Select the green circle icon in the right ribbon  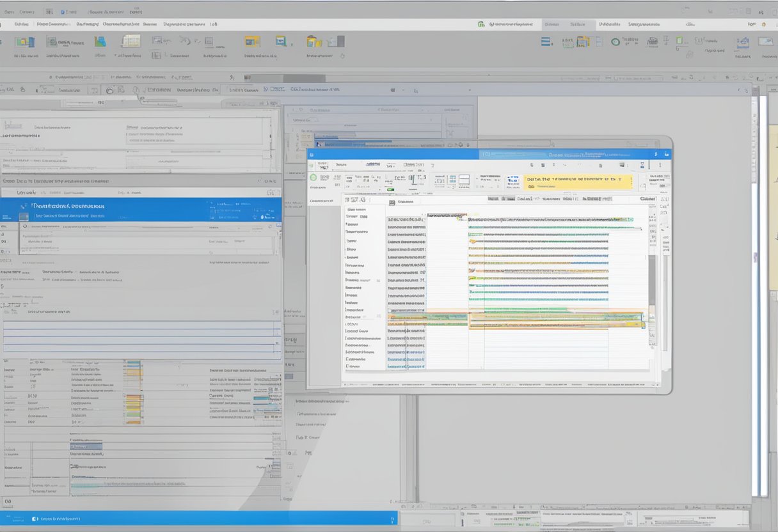pos(615,42)
